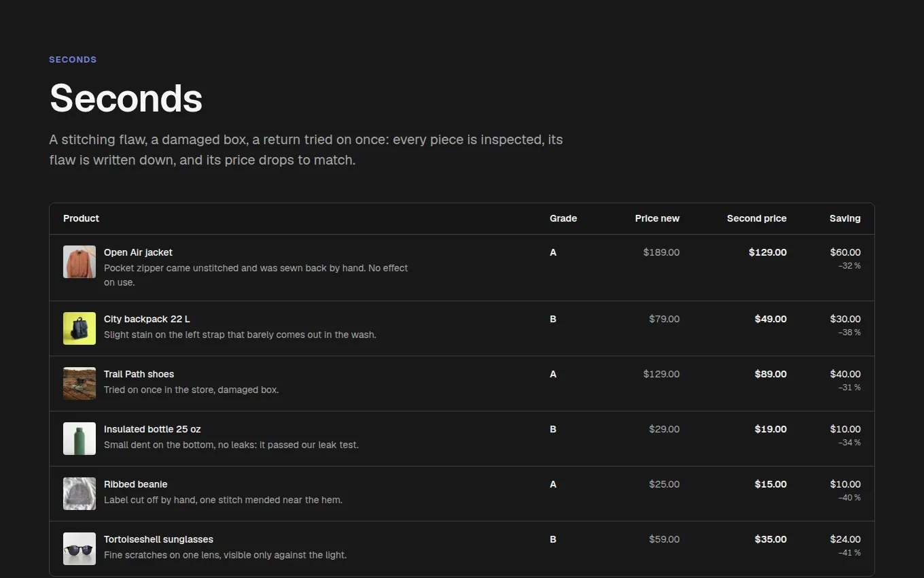Click the −41 % discount label
Viewport: 924px width, 578px height.
click(850, 553)
